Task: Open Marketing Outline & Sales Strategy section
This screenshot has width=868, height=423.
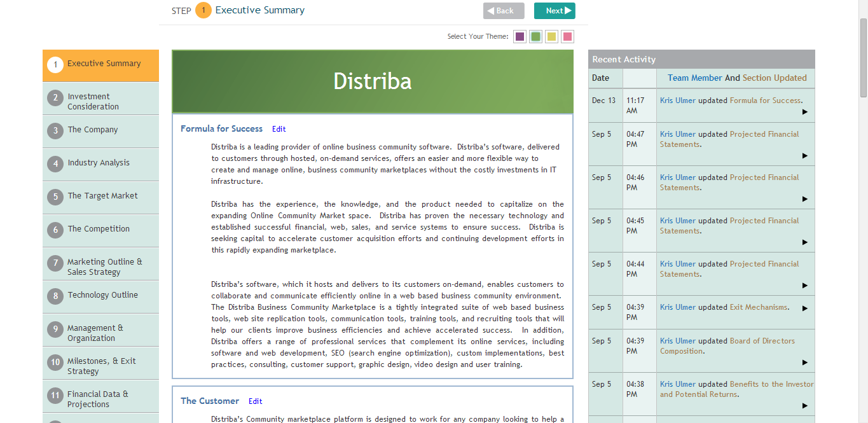Action: (104, 267)
